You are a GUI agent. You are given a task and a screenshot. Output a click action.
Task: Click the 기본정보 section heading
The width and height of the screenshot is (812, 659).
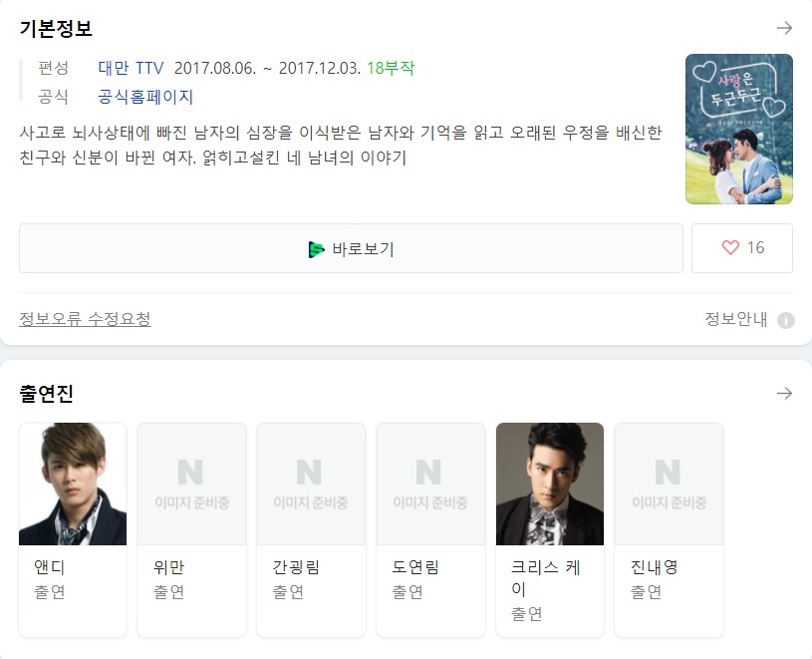click(56, 28)
